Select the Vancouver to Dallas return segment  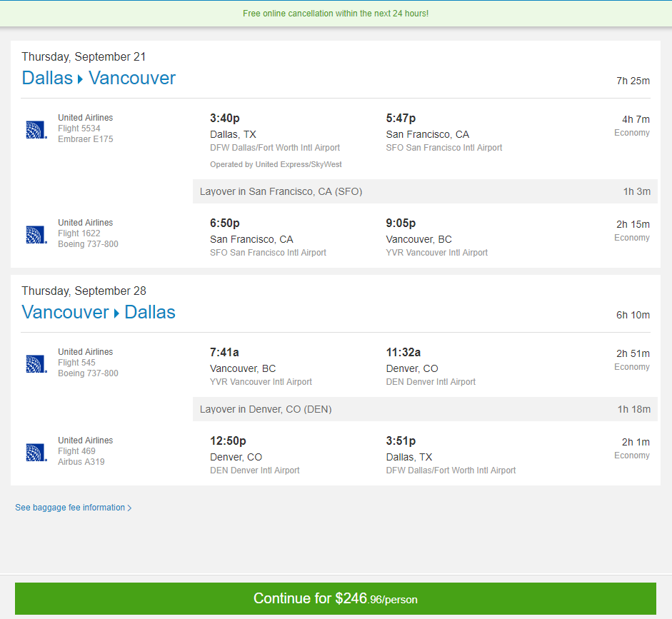[99, 312]
